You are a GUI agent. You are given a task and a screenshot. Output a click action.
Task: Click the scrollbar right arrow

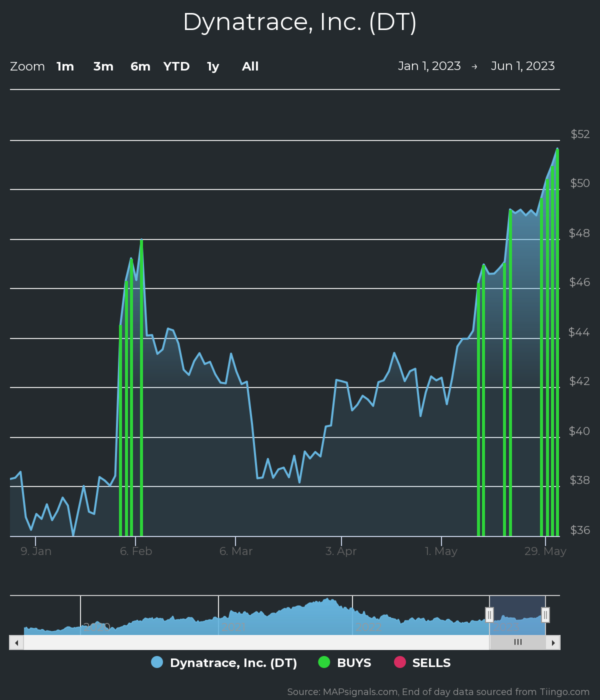pos(553,642)
